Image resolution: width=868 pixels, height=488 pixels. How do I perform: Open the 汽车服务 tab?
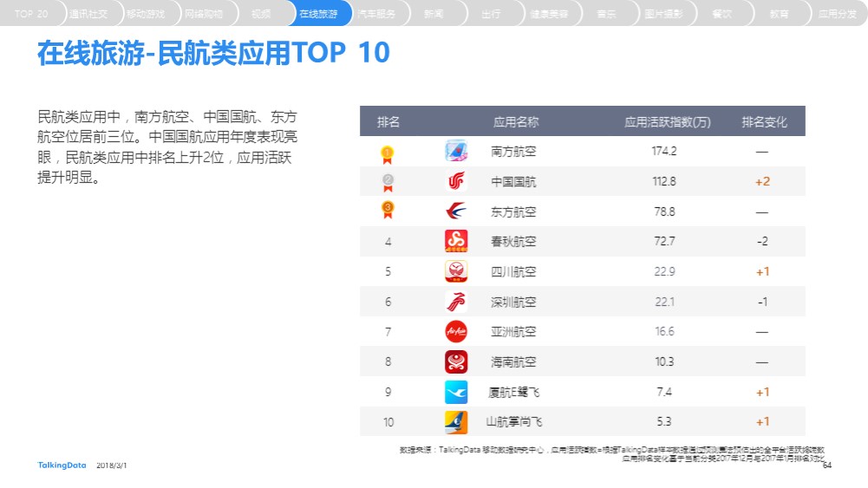(376, 13)
